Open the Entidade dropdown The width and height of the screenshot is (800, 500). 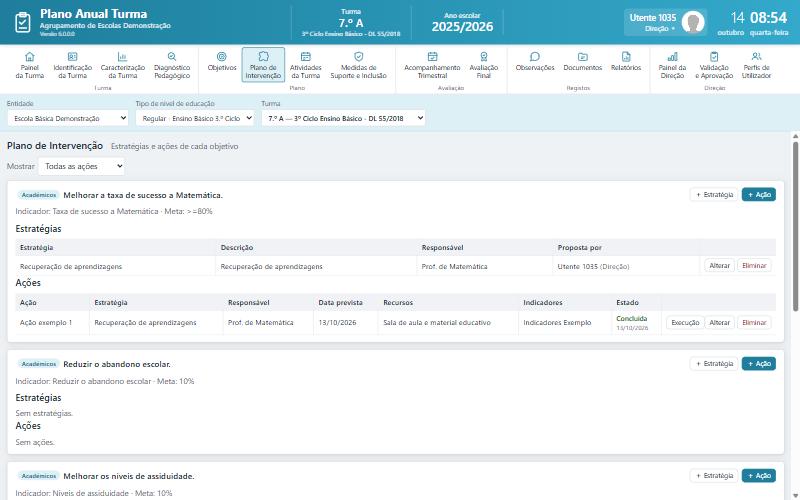68,118
